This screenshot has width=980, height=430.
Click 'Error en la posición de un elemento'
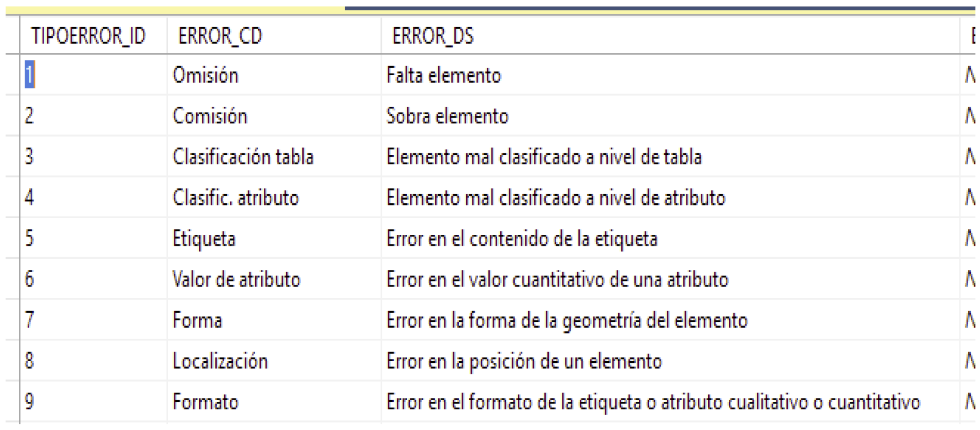(524, 361)
